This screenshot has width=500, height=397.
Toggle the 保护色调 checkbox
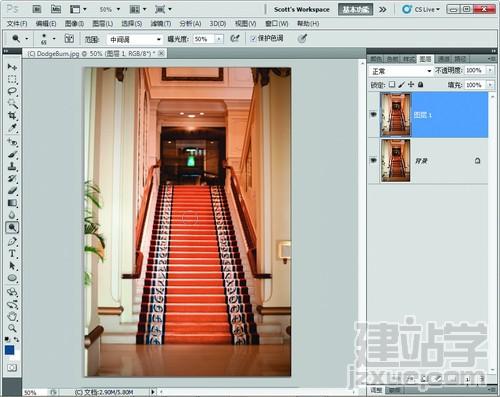pyautogui.click(x=253, y=39)
